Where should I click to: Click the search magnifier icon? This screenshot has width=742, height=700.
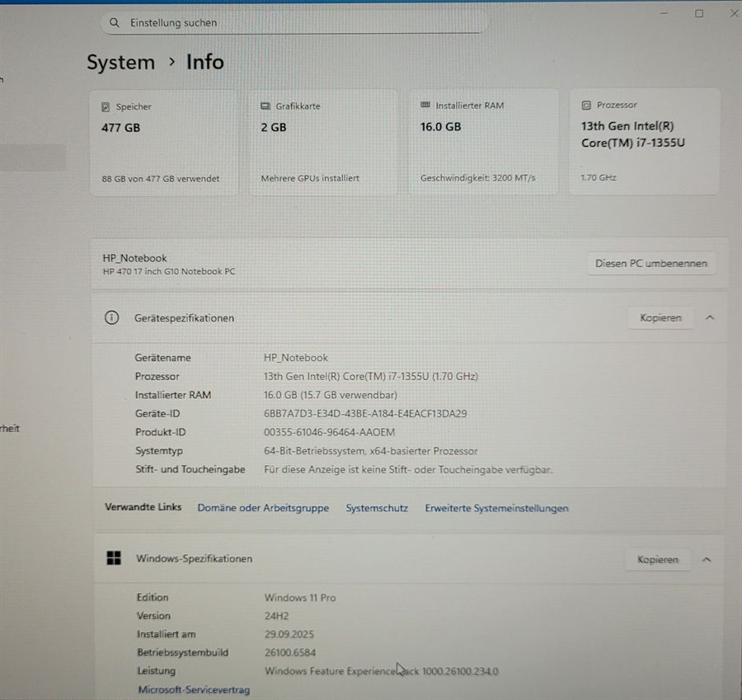pyautogui.click(x=115, y=22)
